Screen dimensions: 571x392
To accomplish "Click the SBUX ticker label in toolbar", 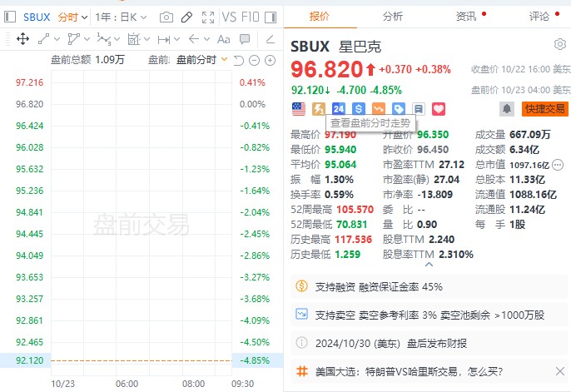I will [x=37, y=17].
